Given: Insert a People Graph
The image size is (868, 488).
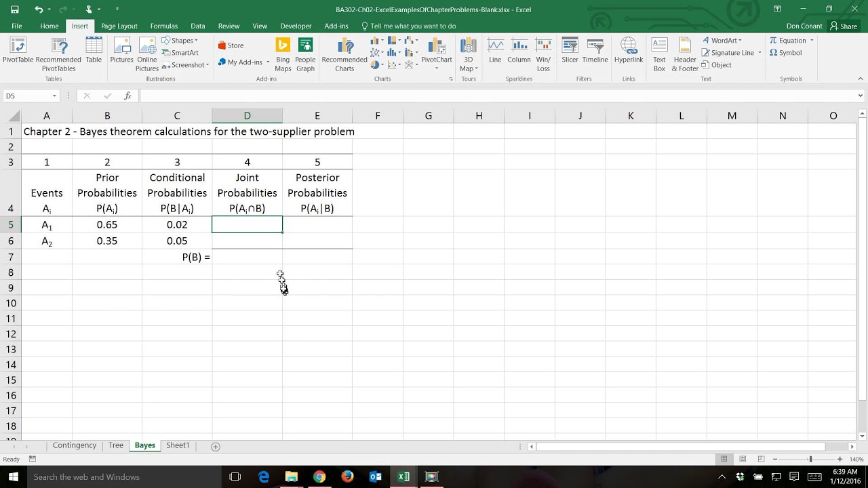Looking at the screenshot, I should click(x=305, y=54).
